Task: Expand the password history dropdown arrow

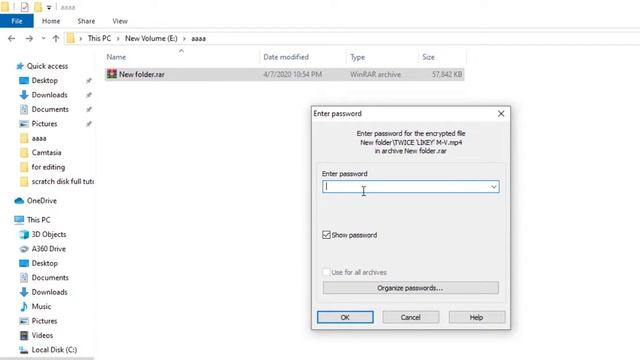Action: [x=494, y=187]
